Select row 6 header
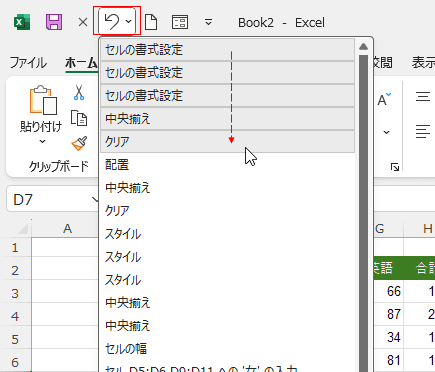Screen dimensions: 435x372 pos(15,362)
